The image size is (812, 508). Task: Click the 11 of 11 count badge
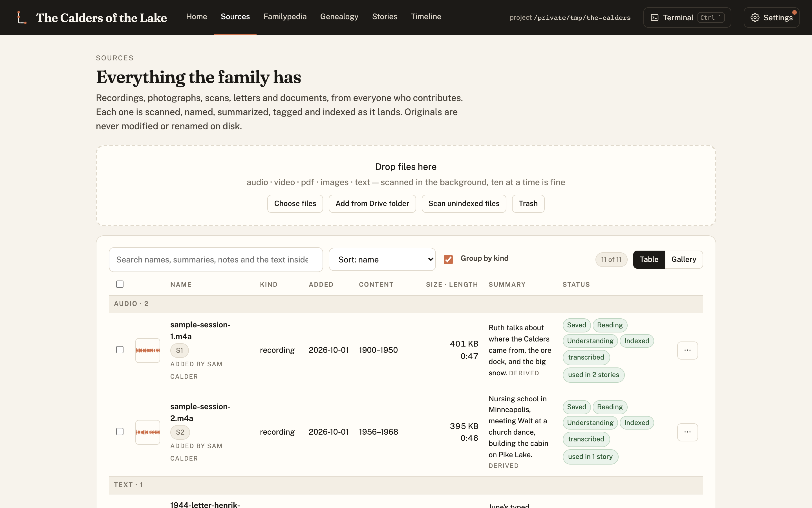pos(611,260)
